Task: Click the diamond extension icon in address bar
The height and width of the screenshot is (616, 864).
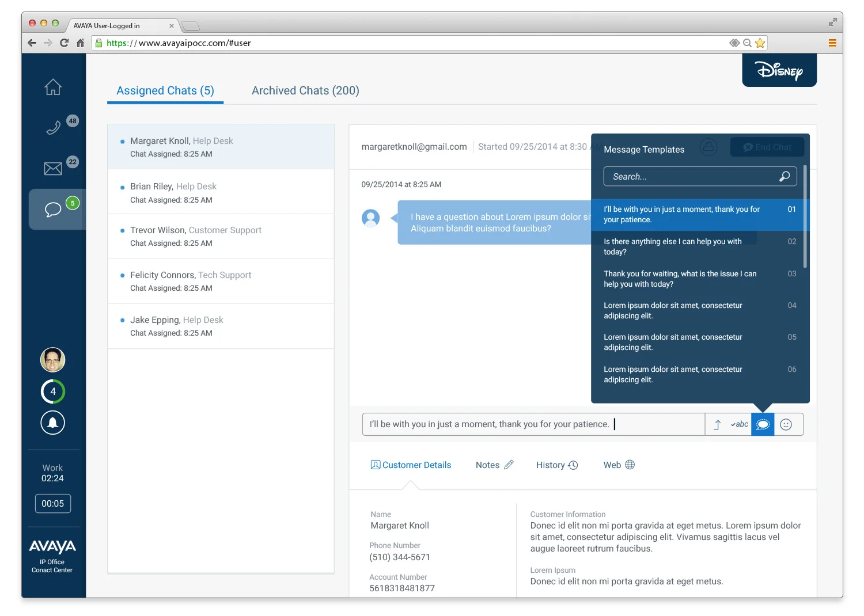Action: (734, 43)
